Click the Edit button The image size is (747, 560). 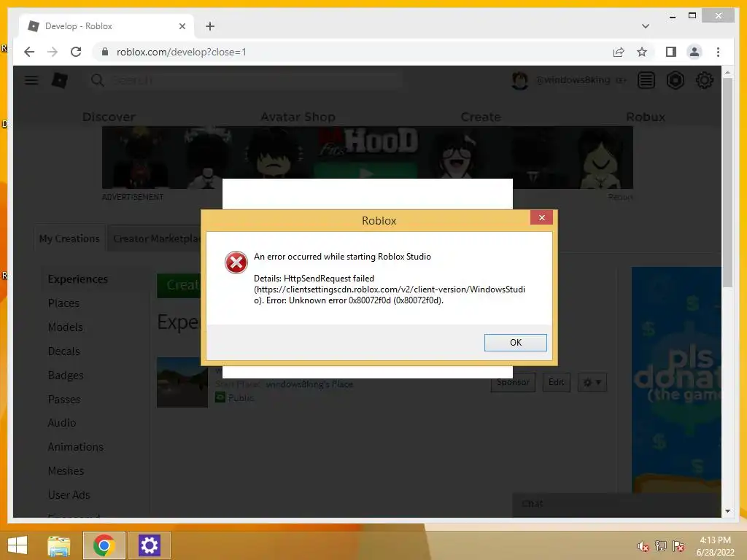click(x=556, y=382)
